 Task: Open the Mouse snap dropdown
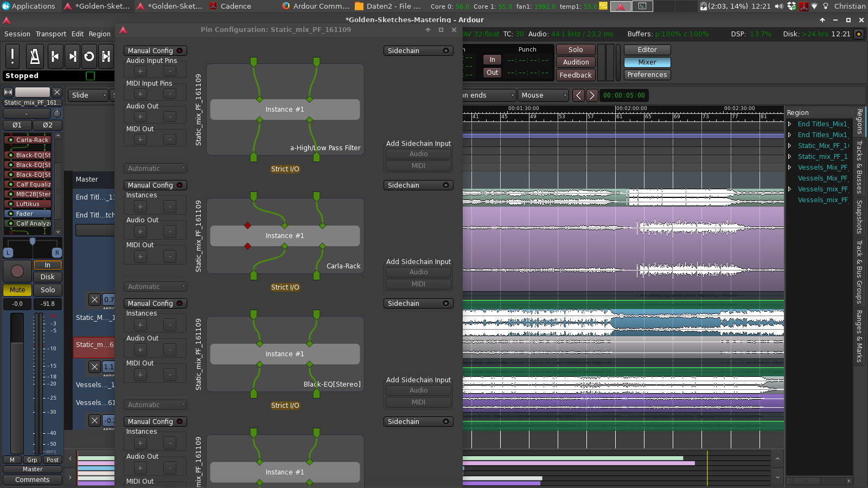tap(544, 95)
